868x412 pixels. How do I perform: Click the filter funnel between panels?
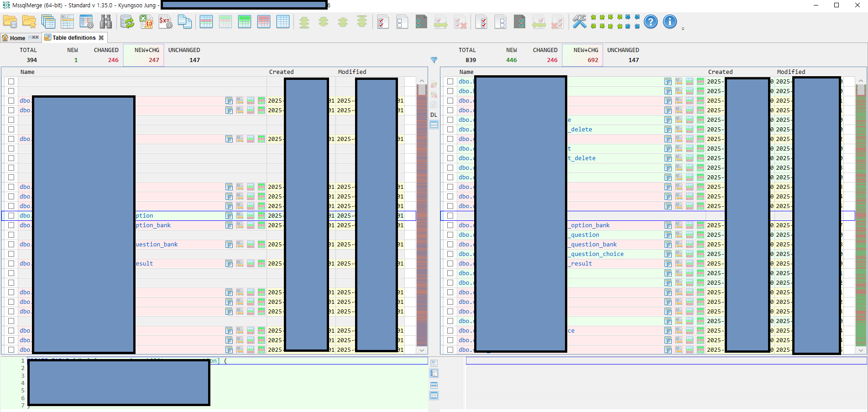434,60
